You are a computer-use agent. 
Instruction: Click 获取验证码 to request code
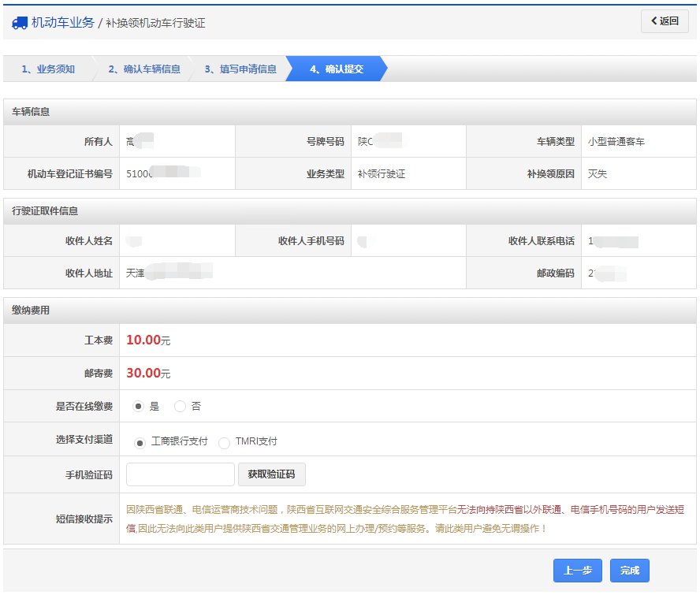pyautogui.click(x=271, y=474)
